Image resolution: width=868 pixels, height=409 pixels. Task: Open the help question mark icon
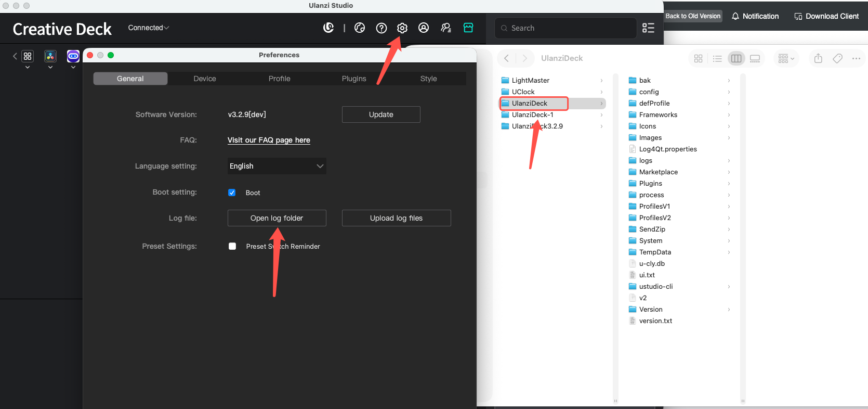[382, 28]
